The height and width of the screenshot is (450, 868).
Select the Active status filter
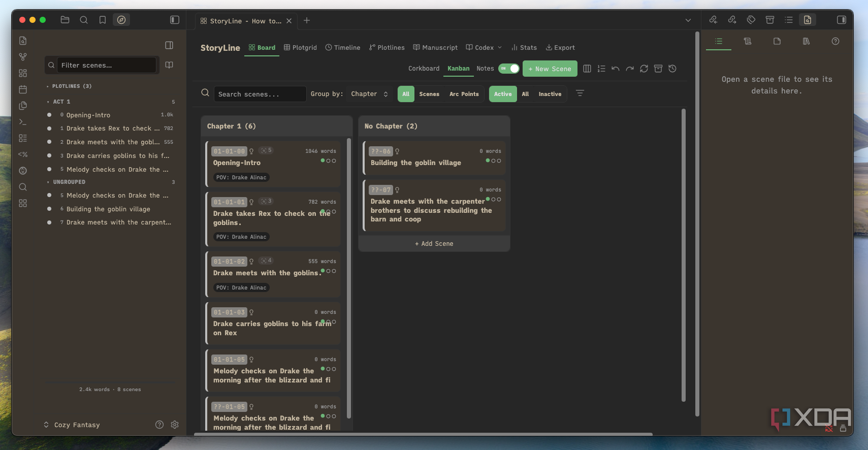[503, 94]
